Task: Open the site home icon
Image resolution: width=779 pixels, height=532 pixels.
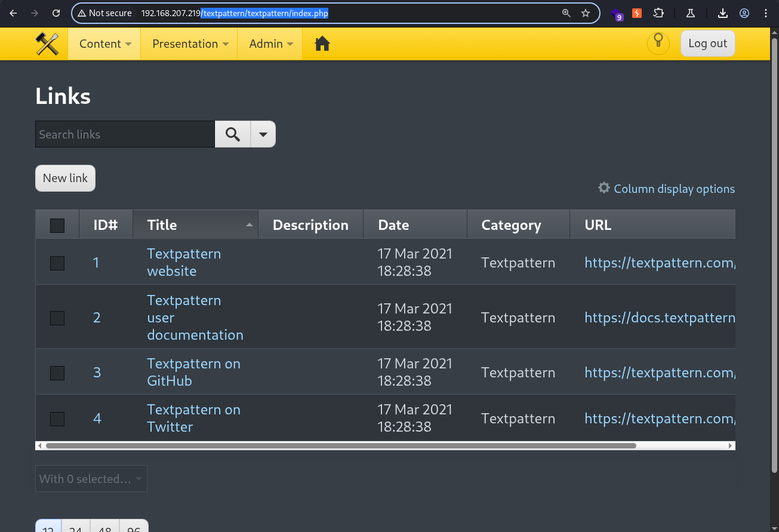Action: click(x=322, y=44)
